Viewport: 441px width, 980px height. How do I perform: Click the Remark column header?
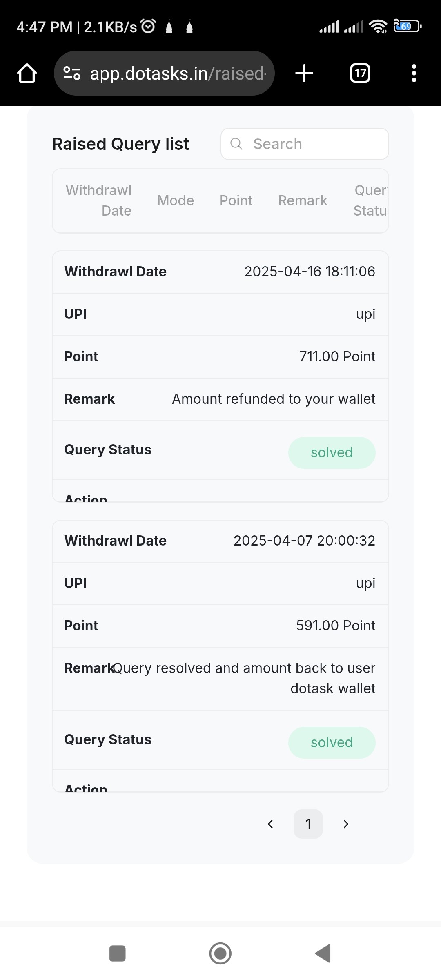click(303, 200)
